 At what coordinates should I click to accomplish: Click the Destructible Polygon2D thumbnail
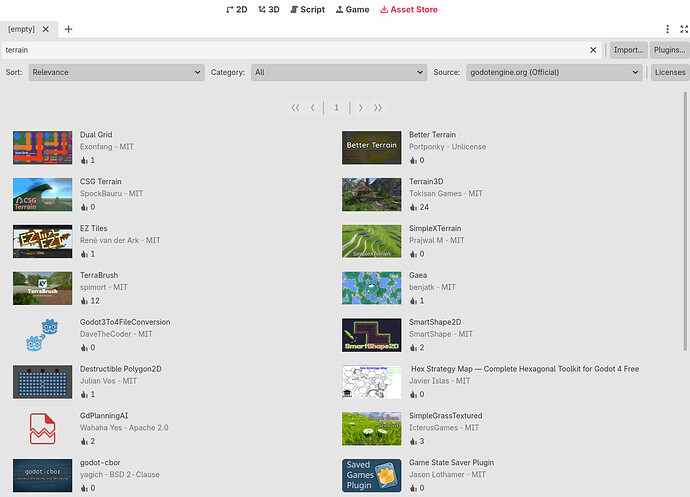tap(42, 382)
